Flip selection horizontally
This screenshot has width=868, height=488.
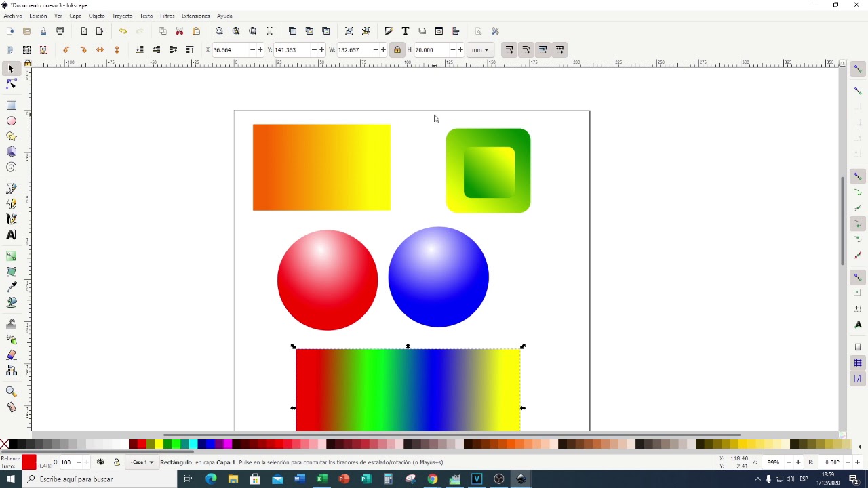(100, 49)
